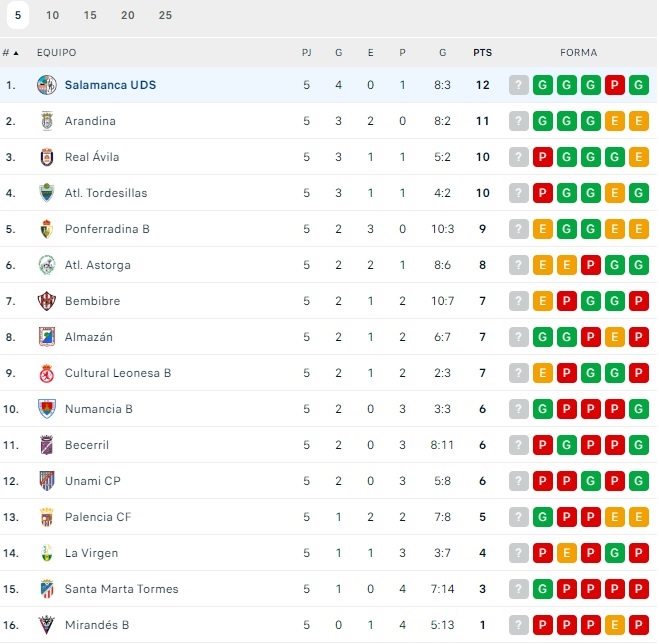Sort standings by PTS column header

[x=483, y=53]
